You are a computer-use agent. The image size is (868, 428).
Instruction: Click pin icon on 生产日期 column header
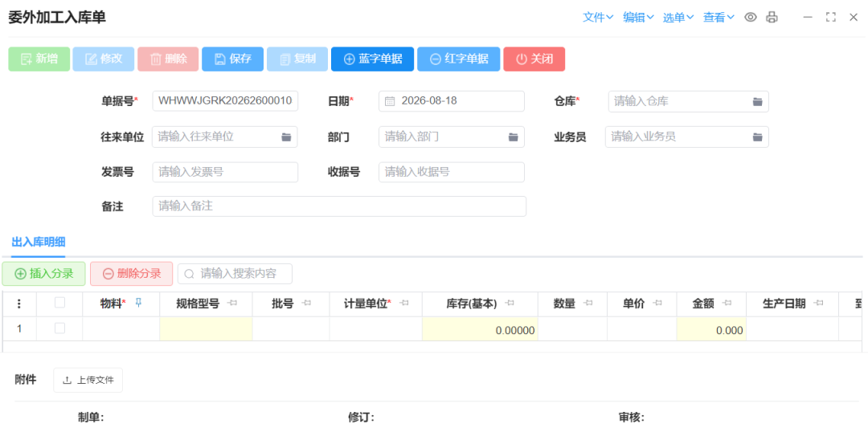pos(819,303)
